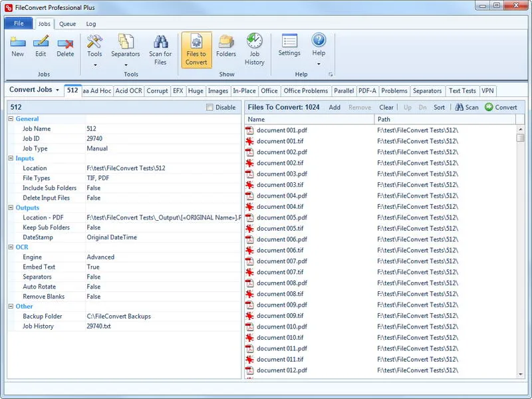The image size is (532, 399).
Task: Select DateStamp value Original DateTime
Action: 112,237
